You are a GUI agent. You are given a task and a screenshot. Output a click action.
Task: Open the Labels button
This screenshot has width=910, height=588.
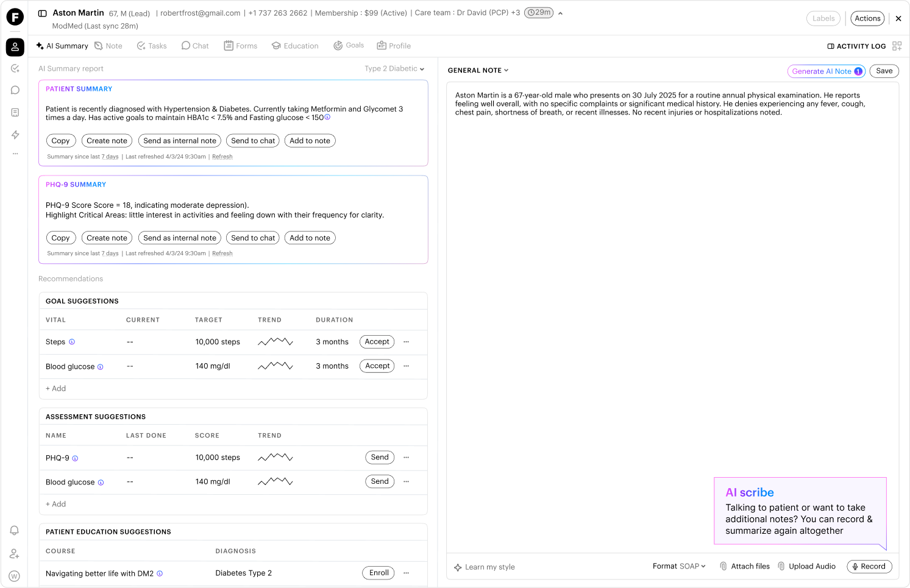click(823, 18)
